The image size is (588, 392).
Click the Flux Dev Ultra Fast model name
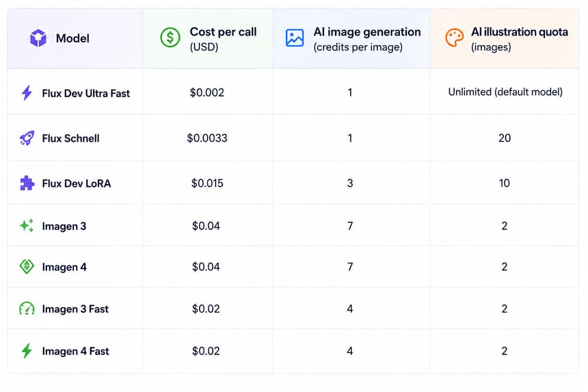(86, 93)
